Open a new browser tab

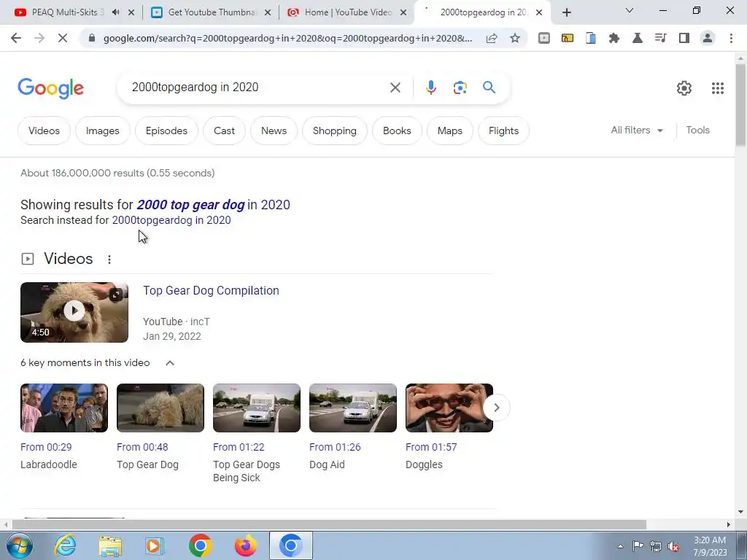tap(566, 12)
